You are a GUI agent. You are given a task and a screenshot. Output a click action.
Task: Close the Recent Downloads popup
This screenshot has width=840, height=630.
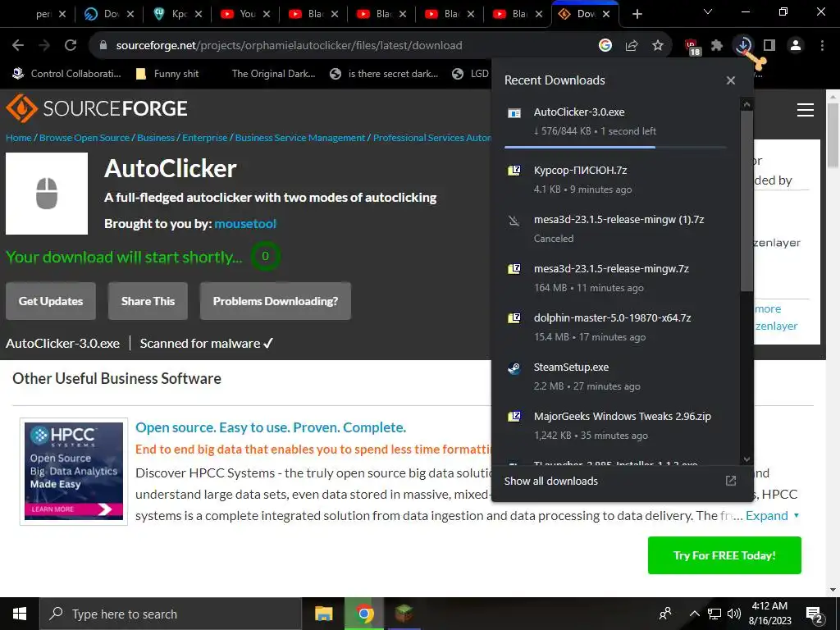point(731,80)
